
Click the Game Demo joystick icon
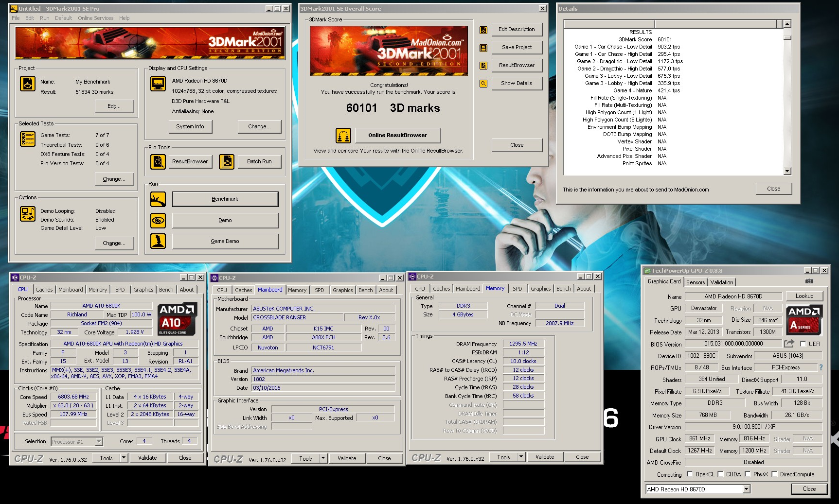[158, 241]
